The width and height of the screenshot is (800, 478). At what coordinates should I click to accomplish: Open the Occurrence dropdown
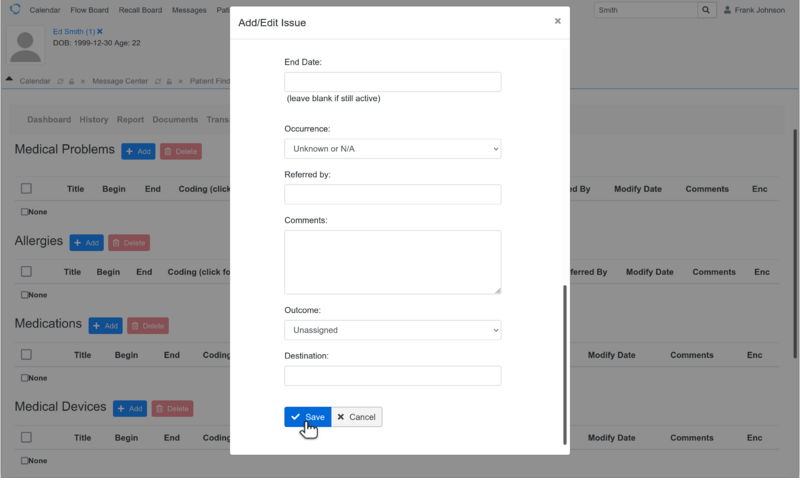pyautogui.click(x=392, y=149)
